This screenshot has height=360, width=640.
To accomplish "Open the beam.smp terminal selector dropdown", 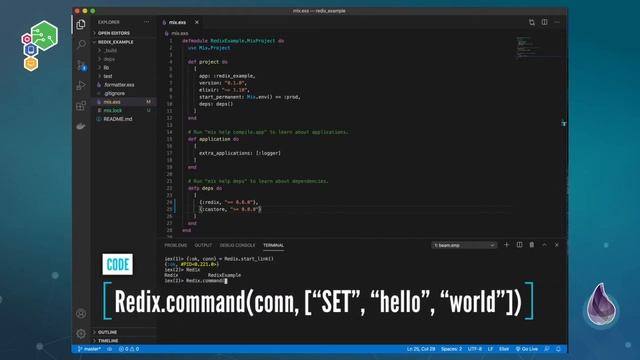I will 464,245.
